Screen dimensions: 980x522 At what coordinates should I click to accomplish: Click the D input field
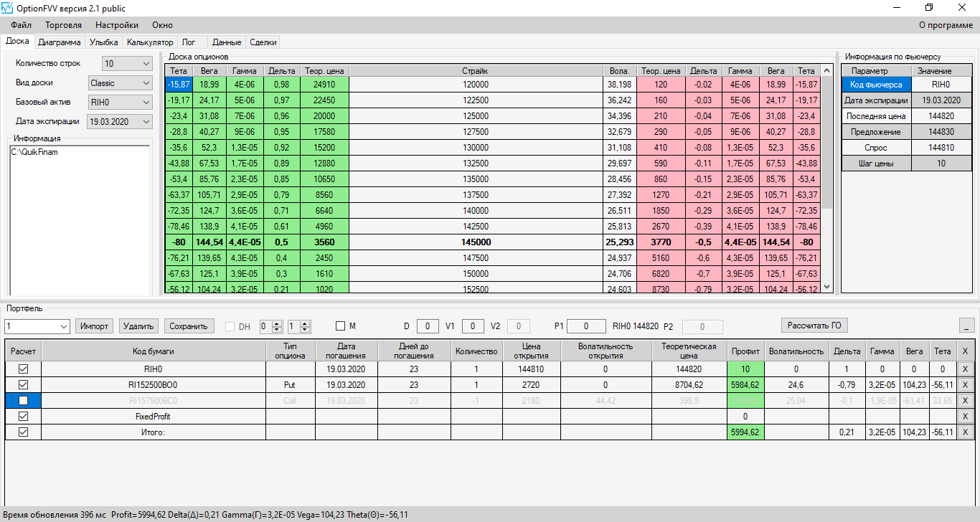(x=428, y=326)
